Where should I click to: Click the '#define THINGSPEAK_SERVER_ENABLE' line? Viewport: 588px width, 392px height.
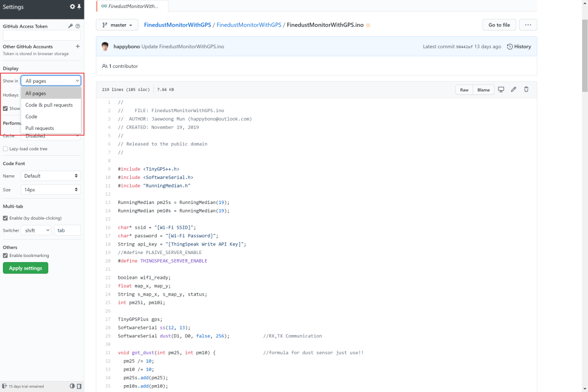point(163,260)
